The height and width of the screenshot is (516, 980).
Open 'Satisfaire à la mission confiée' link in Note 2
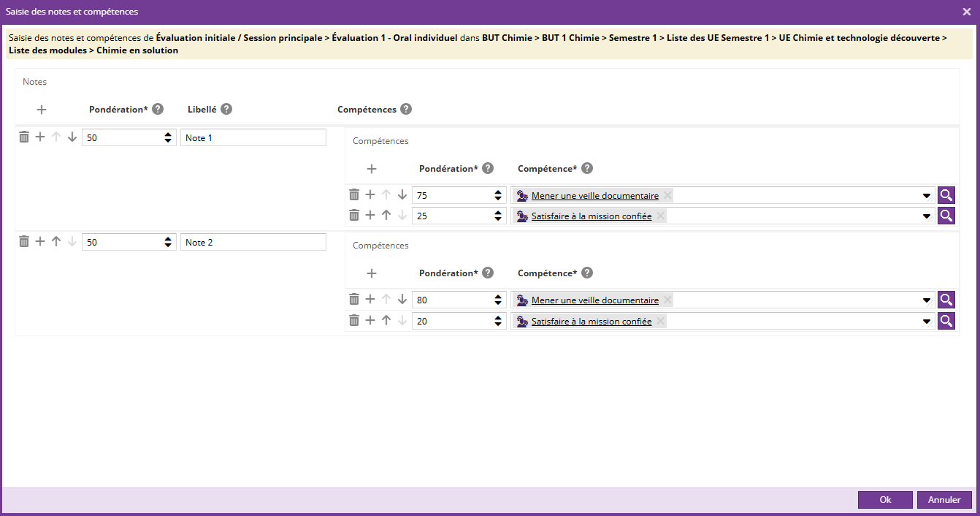click(591, 321)
